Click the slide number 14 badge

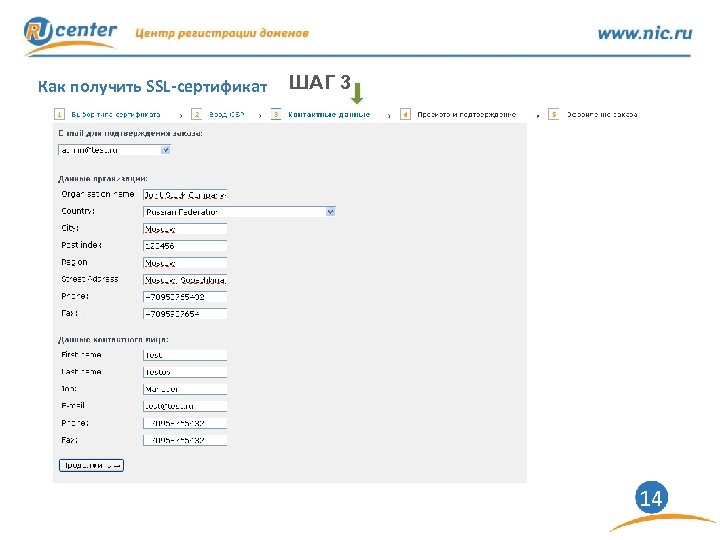click(x=651, y=498)
